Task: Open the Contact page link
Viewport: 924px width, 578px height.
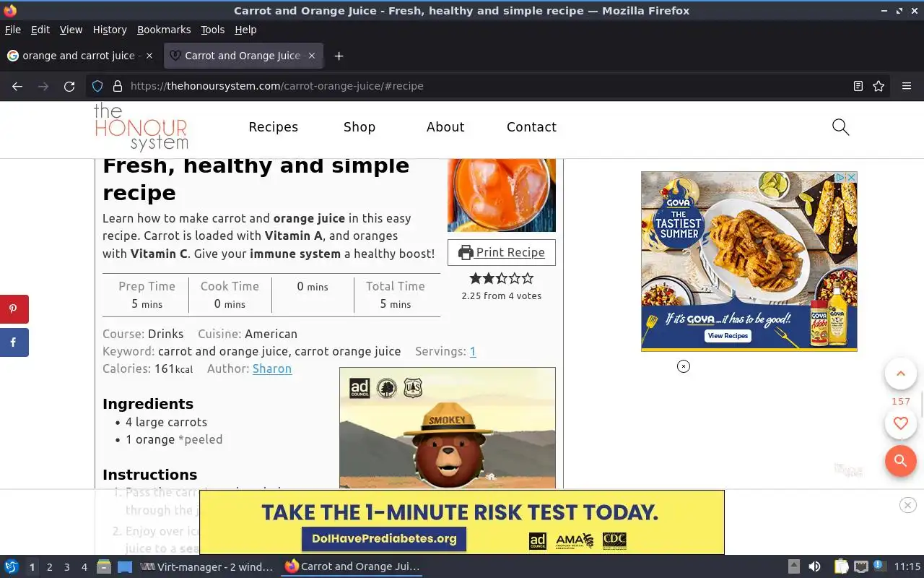Action: [531, 127]
